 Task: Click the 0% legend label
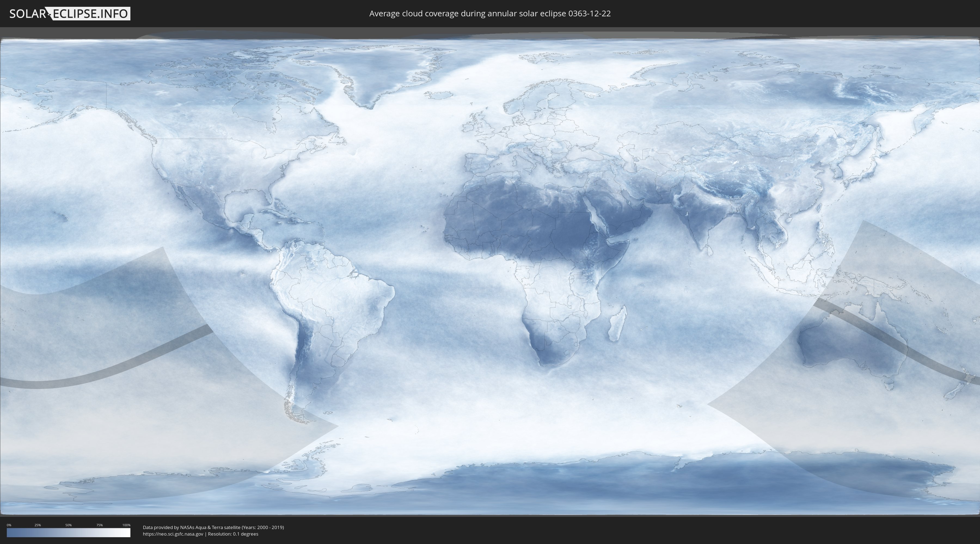[9, 525]
